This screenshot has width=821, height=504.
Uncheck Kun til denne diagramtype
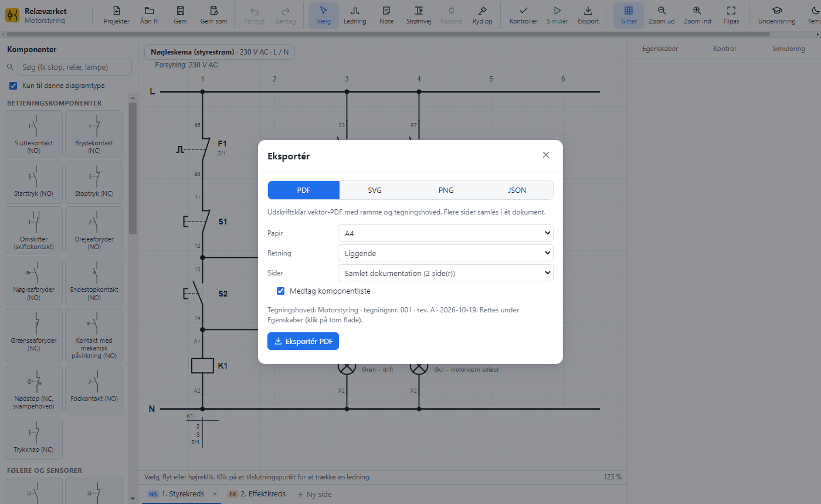[13, 86]
